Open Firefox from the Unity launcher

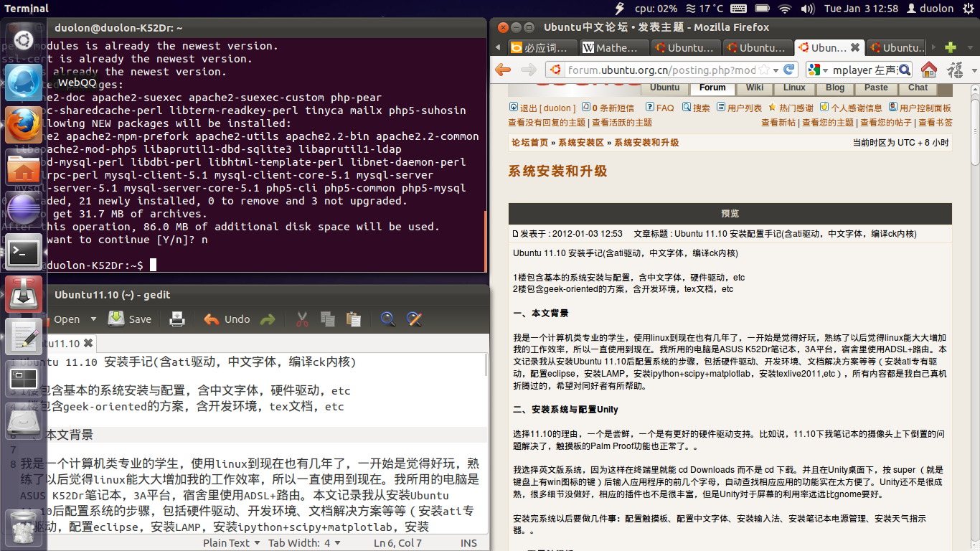click(24, 125)
